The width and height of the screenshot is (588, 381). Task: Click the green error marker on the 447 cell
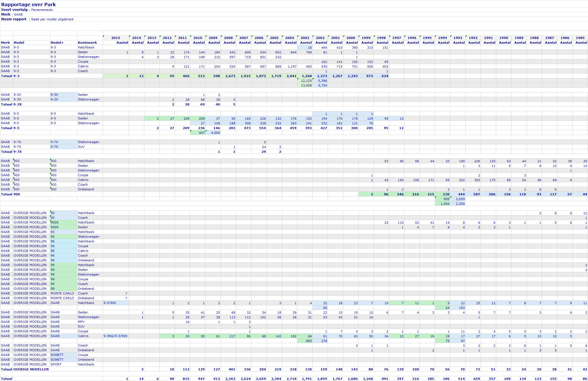point(191,131)
